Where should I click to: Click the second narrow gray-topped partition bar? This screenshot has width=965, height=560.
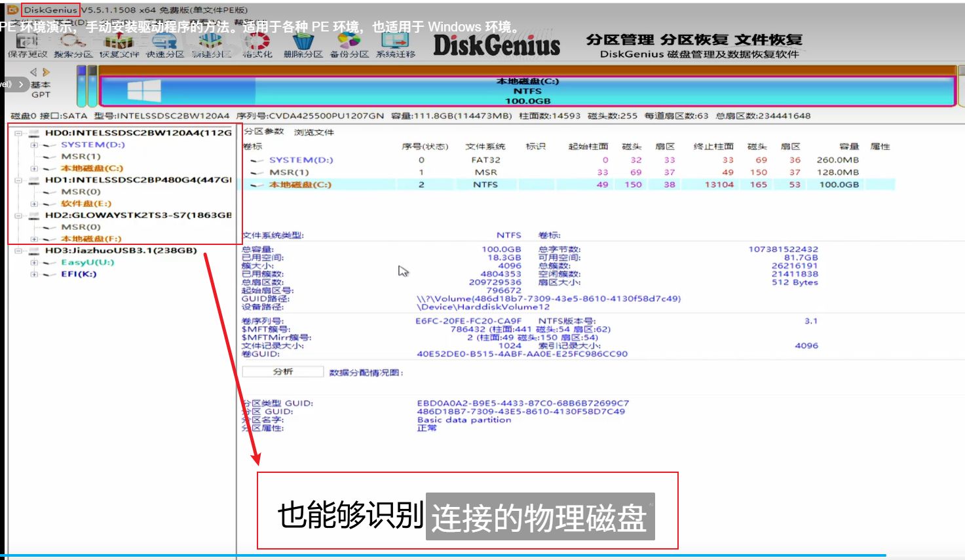[x=92, y=86]
